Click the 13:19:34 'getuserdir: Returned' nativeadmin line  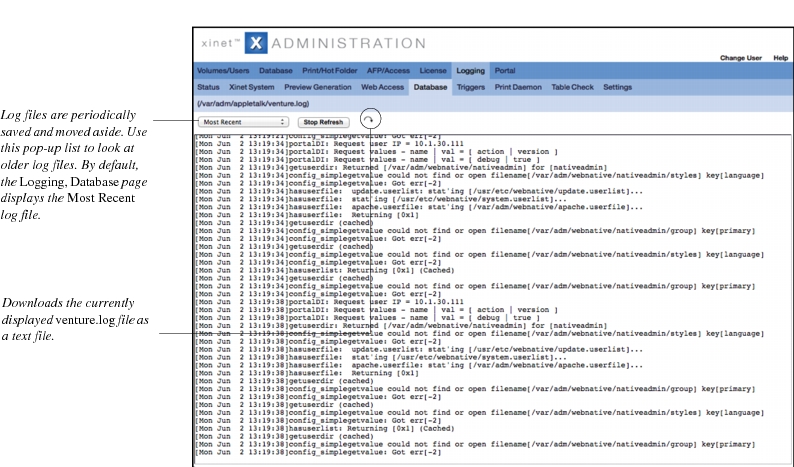[401, 168]
